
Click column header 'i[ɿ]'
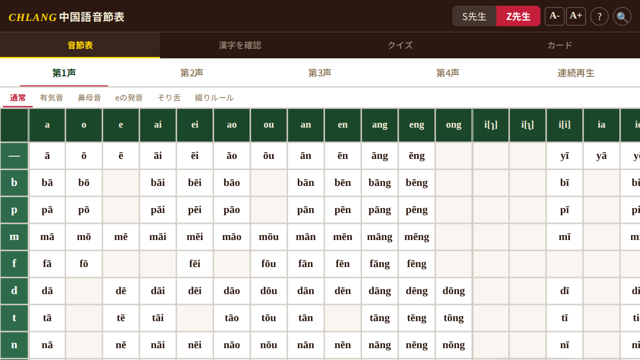click(x=491, y=125)
